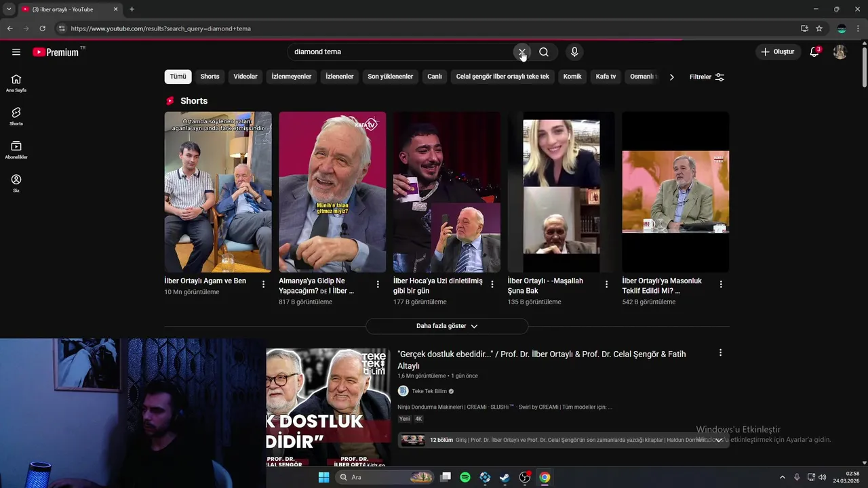Viewport: 868px width, 488px height.
Task: Open a new browser tab with plus
Action: point(132,9)
